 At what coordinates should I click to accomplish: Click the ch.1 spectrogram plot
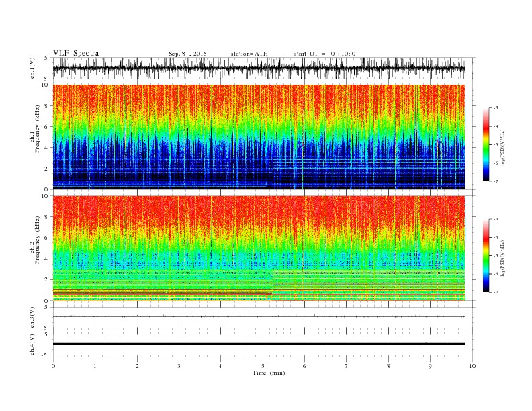click(x=259, y=137)
